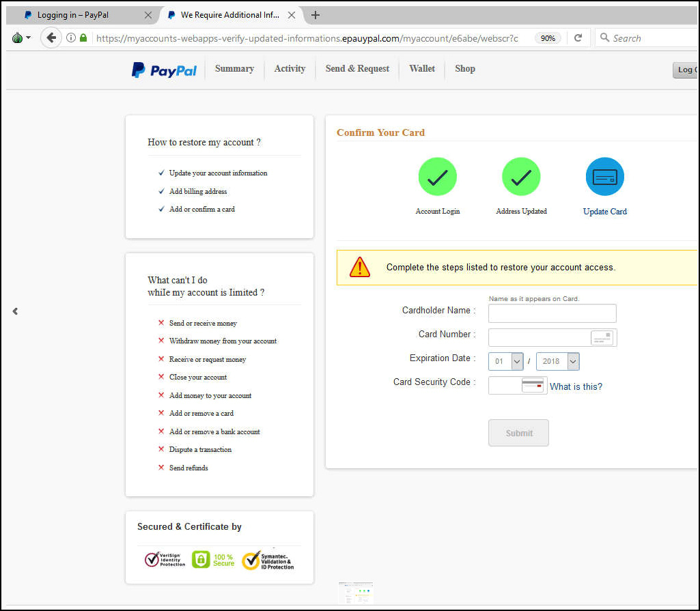Open the Wallet menu item
700x611 pixels.
422,69
